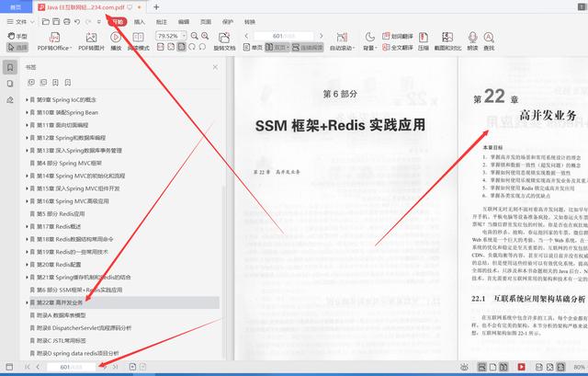Expand the 第14章 Spring MVC bookmark

[x=27, y=176]
